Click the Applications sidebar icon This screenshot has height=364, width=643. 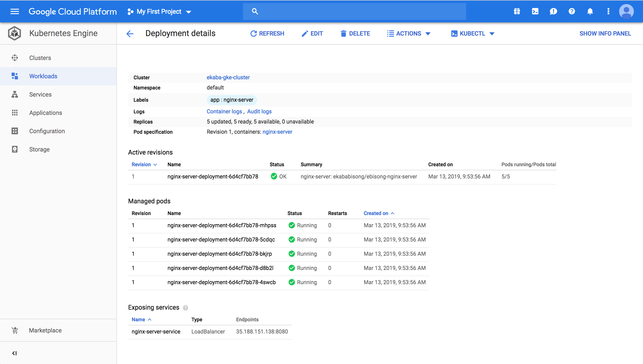[15, 113]
